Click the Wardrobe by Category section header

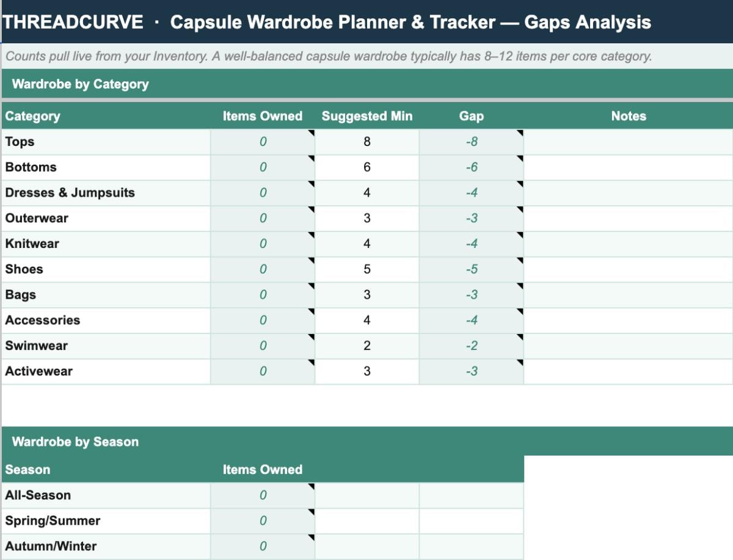point(79,84)
